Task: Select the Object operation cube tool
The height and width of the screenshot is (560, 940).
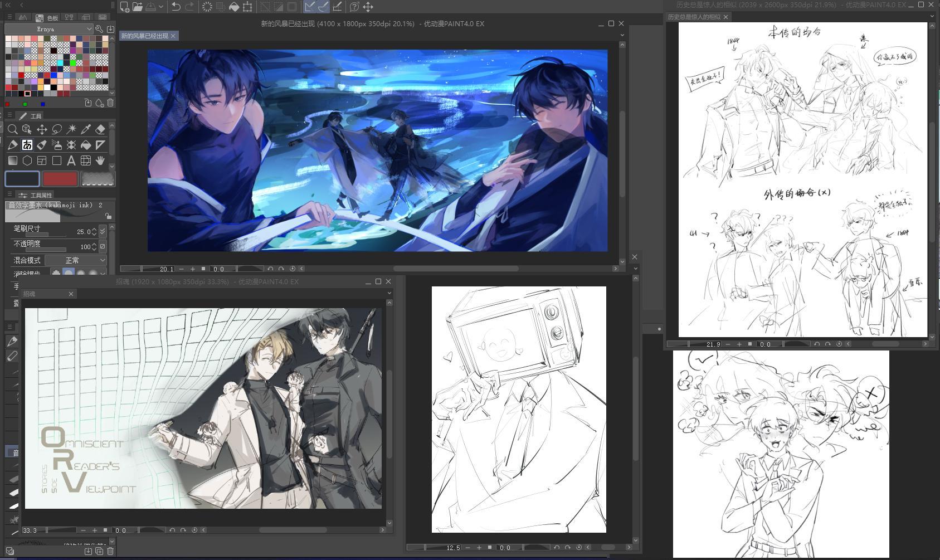Action: coord(27,129)
